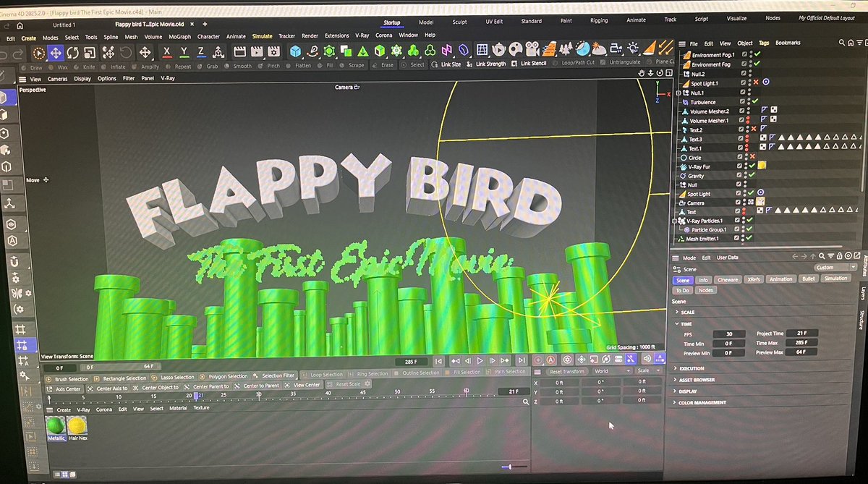Click the Spline Pen icon

coord(312,51)
